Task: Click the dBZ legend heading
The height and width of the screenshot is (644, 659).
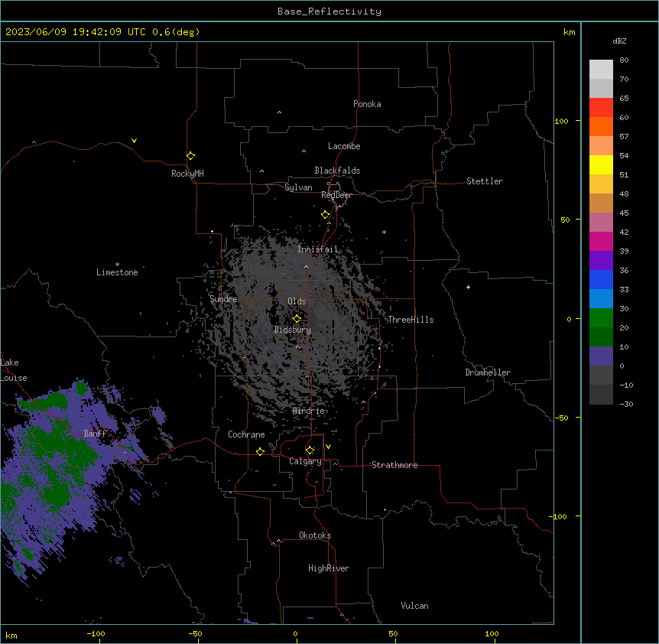Action: pos(619,41)
